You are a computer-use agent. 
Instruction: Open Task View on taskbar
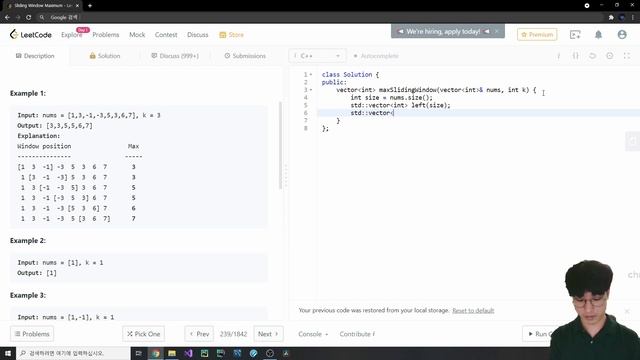(x=138, y=353)
